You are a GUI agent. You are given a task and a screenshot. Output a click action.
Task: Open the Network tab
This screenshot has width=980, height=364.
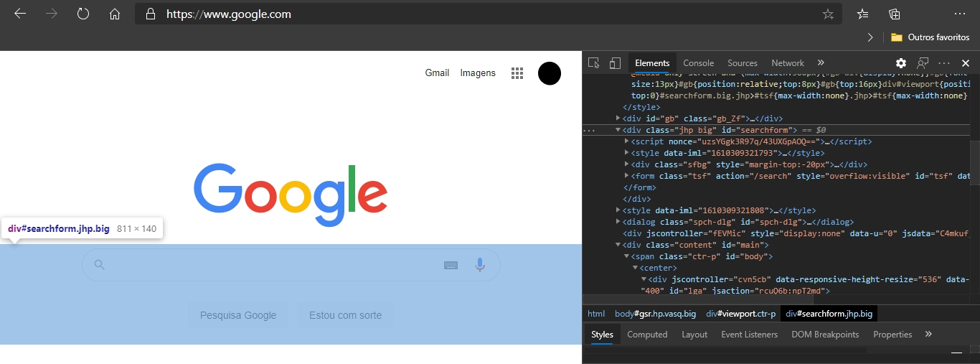point(788,63)
